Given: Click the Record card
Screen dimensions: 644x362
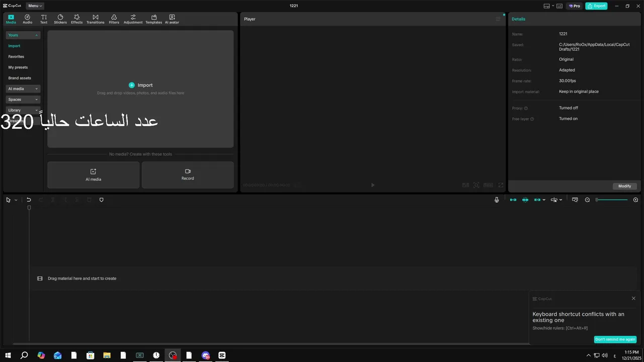Looking at the screenshot, I should [188, 175].
